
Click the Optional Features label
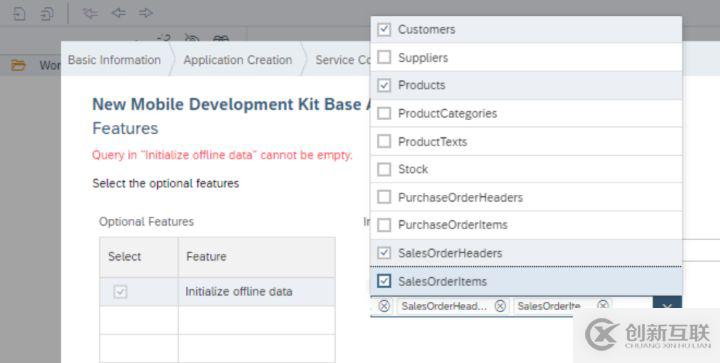[x=146, y=222]
